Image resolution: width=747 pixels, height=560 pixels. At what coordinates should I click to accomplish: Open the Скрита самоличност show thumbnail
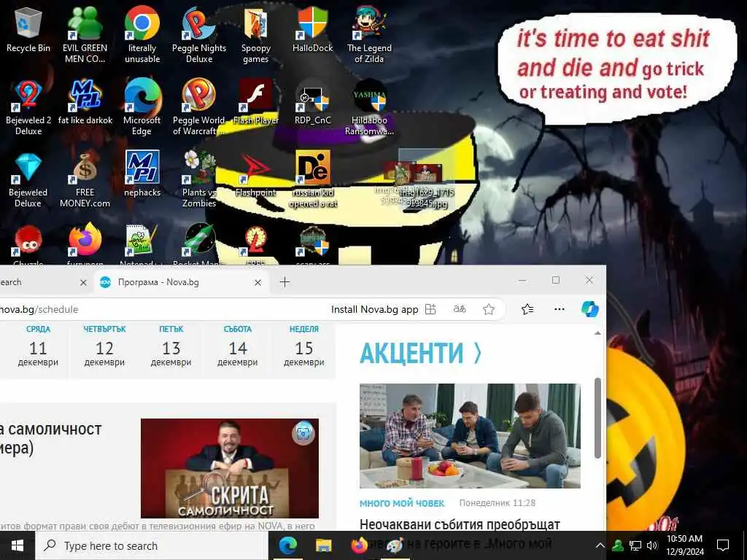[230, 468]
